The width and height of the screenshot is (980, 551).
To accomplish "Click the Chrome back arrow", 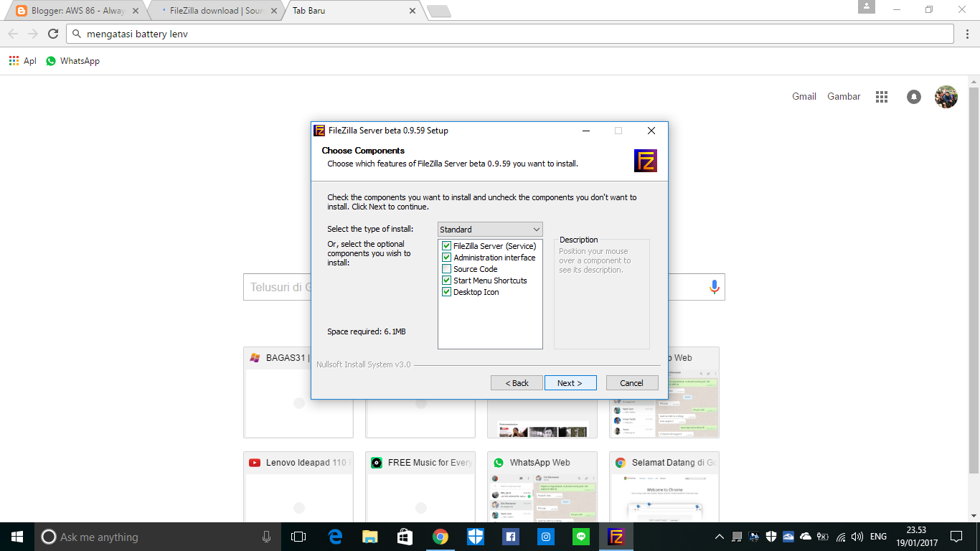I will click(x=13, y=34).
